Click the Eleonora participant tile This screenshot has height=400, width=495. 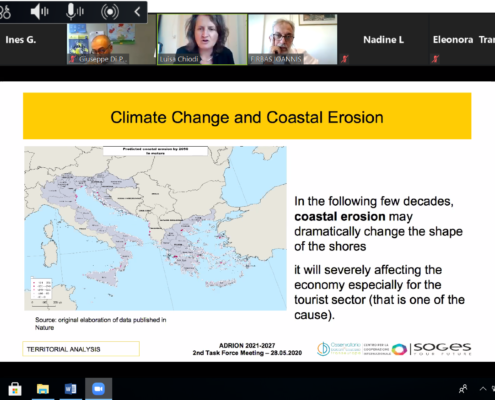pyautogui.click(x=462, y=39)
